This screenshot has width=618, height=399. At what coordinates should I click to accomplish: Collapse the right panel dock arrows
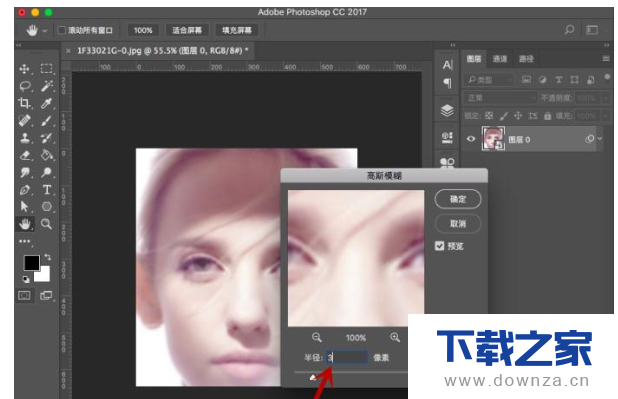pos(606,45)
